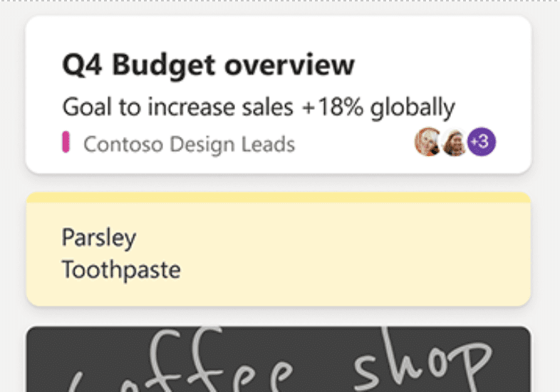Image resolution: width=560 pixels, height=392 pixels.
Task: Select the Parsley line in the note
Action: coord(99,237)
